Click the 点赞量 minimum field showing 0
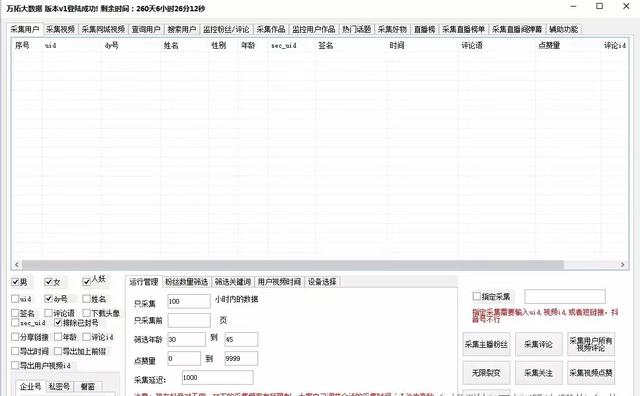Image resolution: width=640 pixels, height=396 pixels. (184, 358)
